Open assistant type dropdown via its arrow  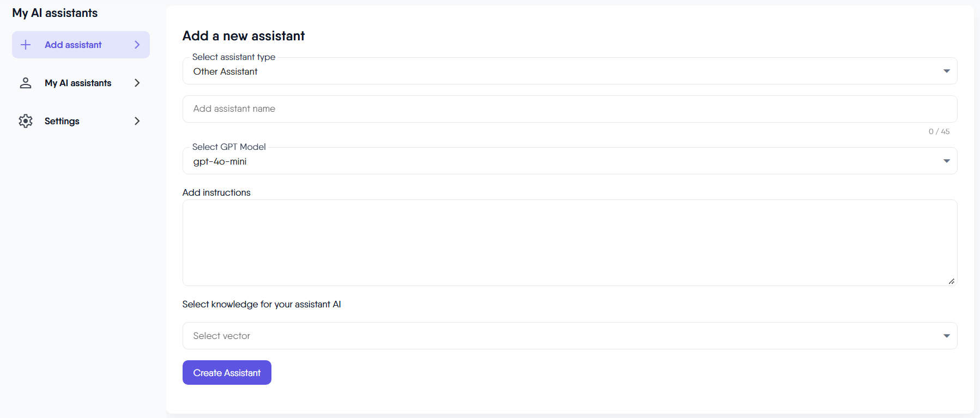click(x=946, y=71)
